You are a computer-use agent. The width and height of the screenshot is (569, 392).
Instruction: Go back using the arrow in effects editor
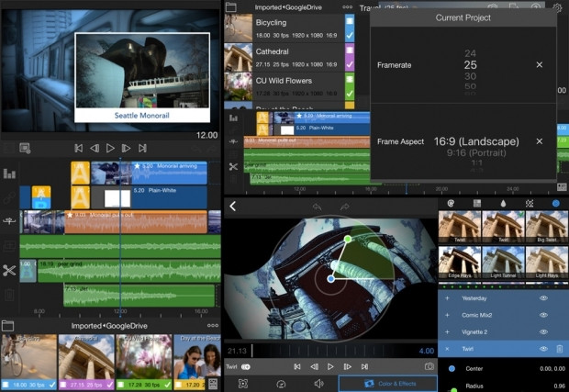pyautogui.click(x=232, y=207)
